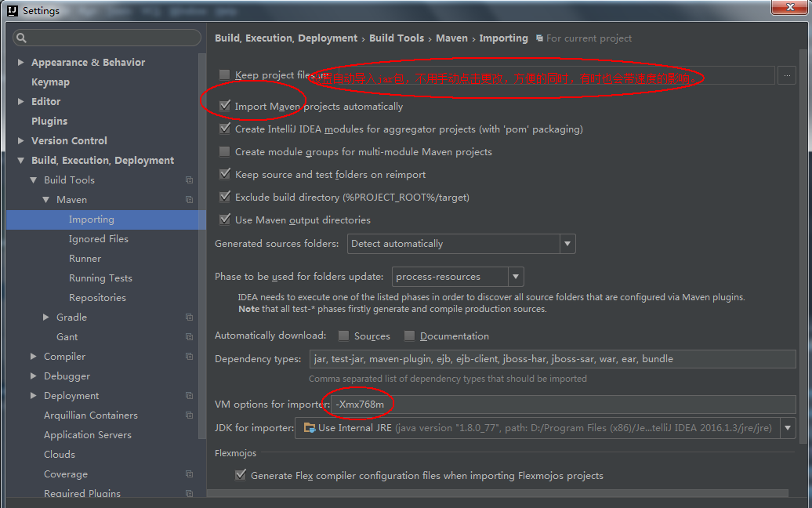Viewport: 812px width, 508px height.
Task: Enable automatic download of Sources
Action: pos(344,336)
